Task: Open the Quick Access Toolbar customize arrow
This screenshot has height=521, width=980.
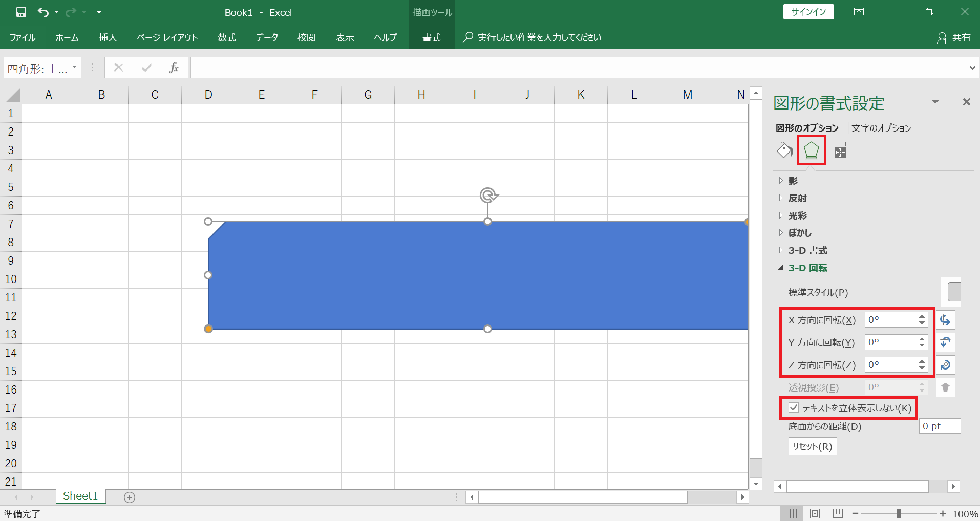Action: click(99, 12)
